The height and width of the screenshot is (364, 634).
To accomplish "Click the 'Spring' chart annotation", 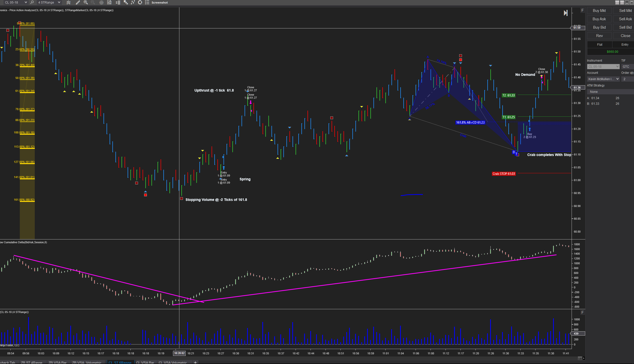I will [245, 179].
